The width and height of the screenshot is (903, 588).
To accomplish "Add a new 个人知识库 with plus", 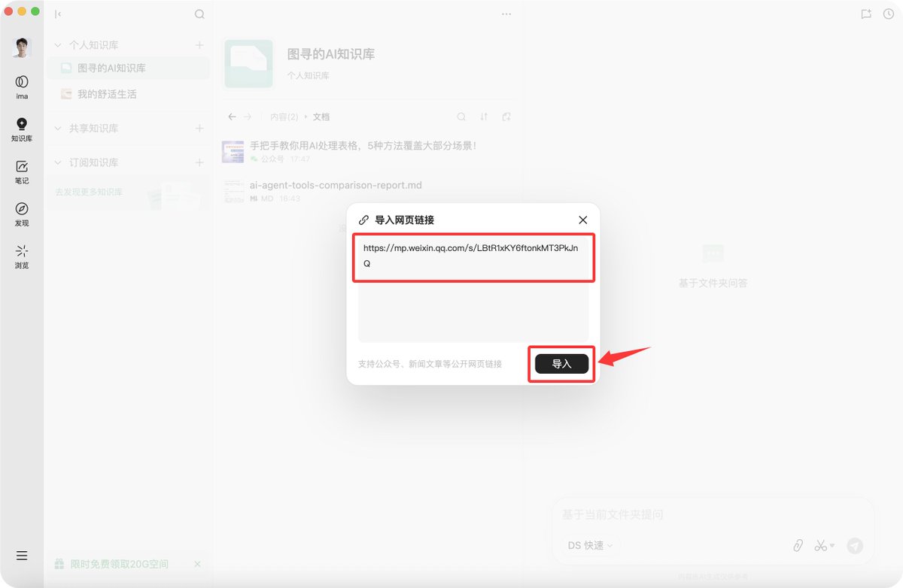I will tap(199, 45).
